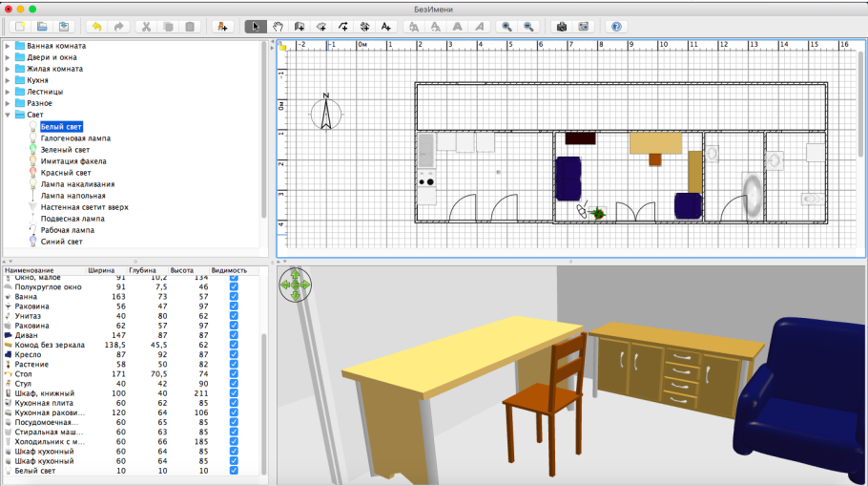The width and height of the screenshot is (868, 486).
Task: Select Галогеновая лампа in the catalog
Action: point(75,138)
